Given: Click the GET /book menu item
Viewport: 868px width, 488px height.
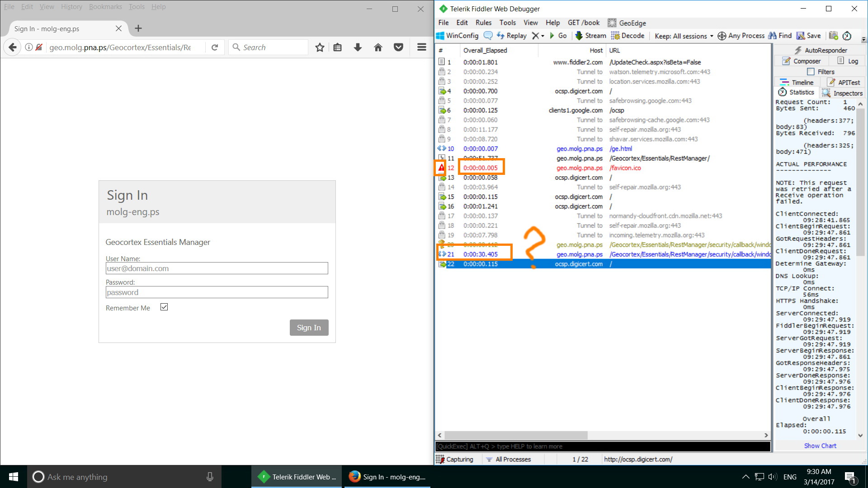Looking at the screenshot, I should [x=584, y=23].
